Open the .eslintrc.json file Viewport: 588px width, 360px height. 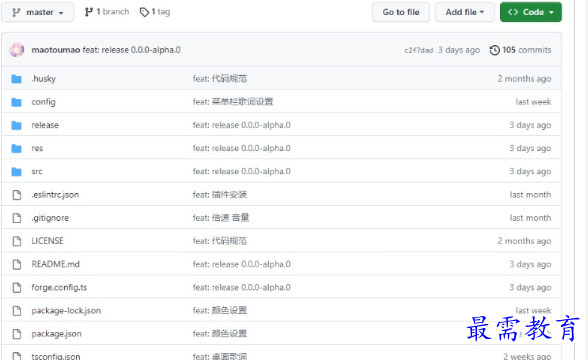55,195
